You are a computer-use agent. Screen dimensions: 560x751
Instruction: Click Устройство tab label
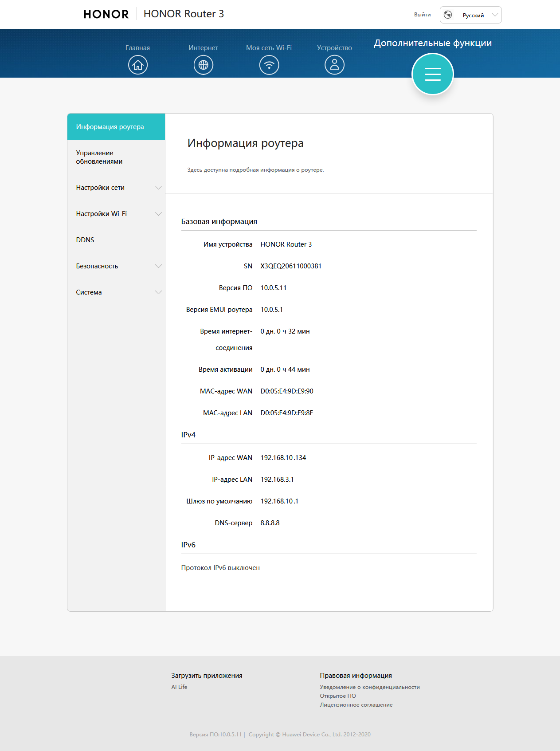(334, 48)
